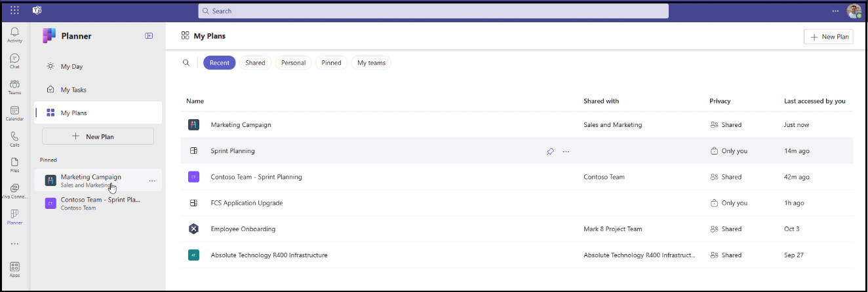Open the Employee Onboarding plan
The width and height of the screenshot is (868, 292).
[x=243, y=229]
